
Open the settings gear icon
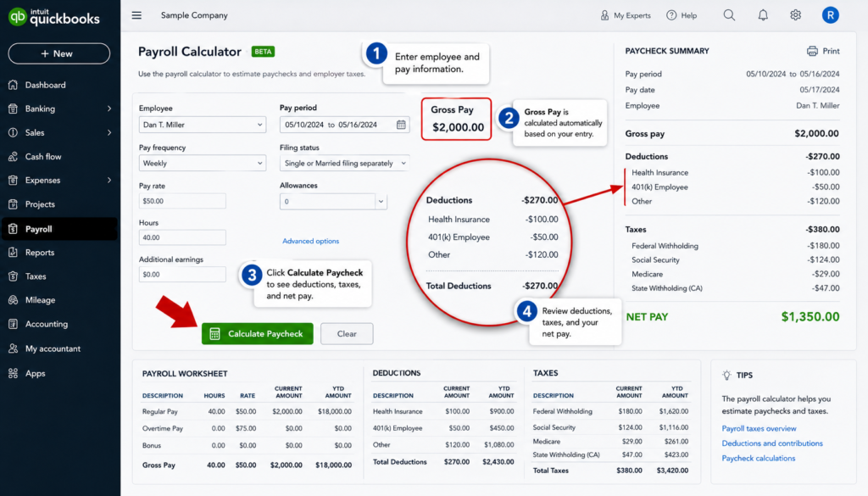[795, 15]
